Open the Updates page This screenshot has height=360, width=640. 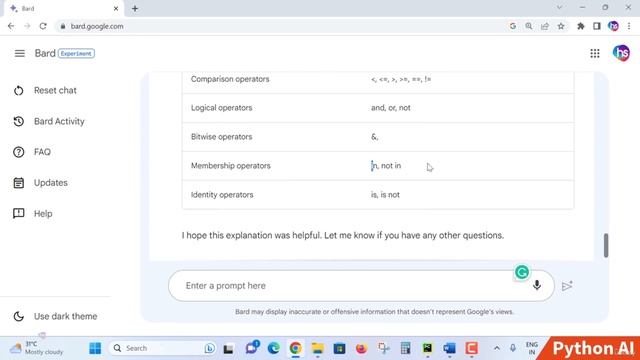[40, 183]
